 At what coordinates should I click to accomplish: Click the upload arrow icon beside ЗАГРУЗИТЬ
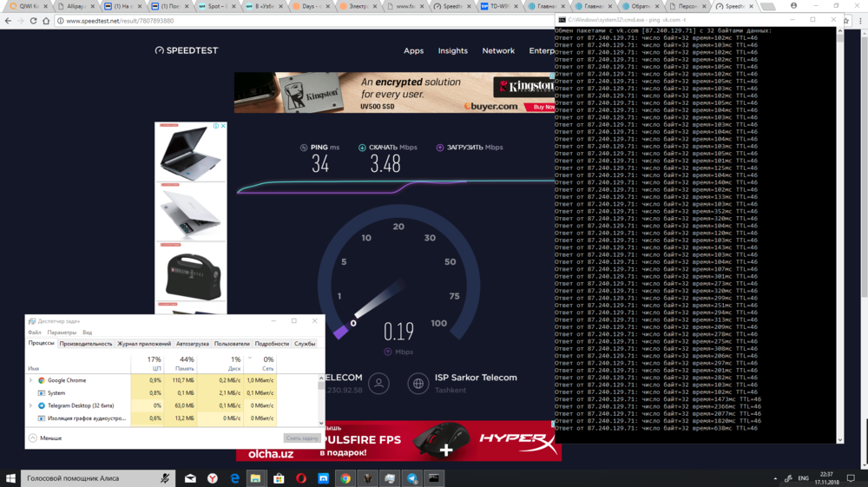tap(439, 148)
